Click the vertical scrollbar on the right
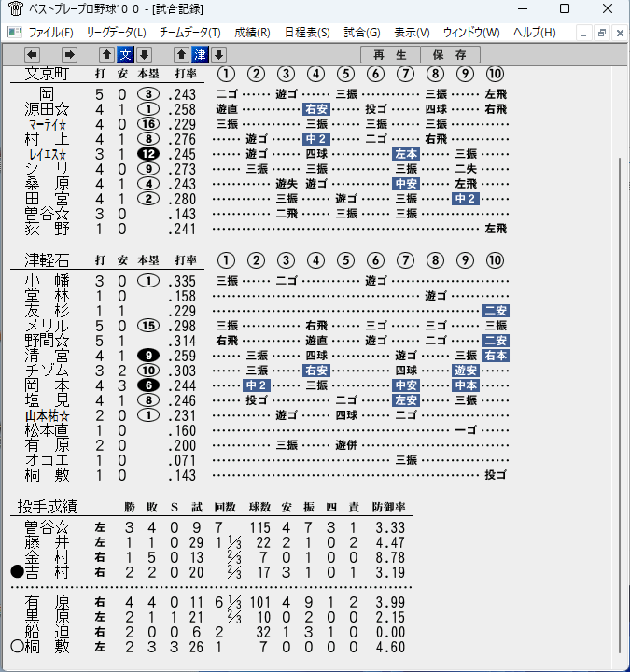 point(620,405)
